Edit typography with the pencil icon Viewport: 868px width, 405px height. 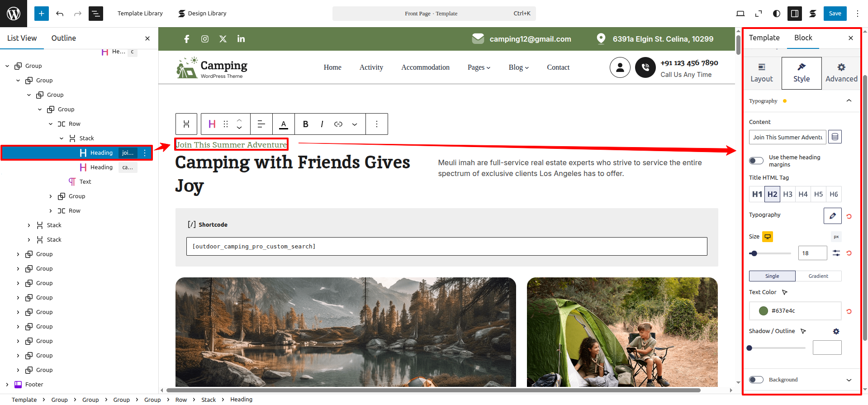click(832, 216)
